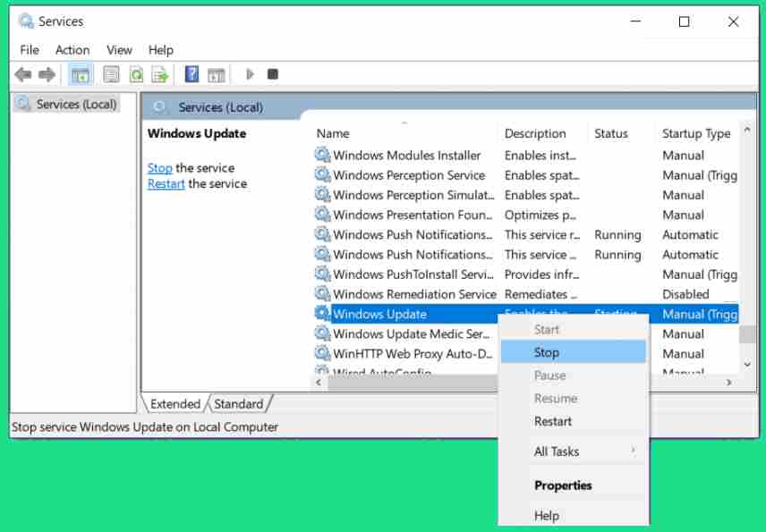Sort by the Name column header
The image size is (766, 532).
point(404,133)
